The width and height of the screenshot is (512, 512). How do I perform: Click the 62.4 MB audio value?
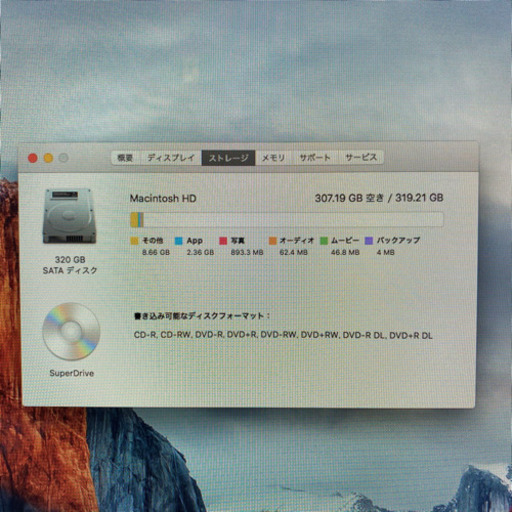[x=293, y=252]
